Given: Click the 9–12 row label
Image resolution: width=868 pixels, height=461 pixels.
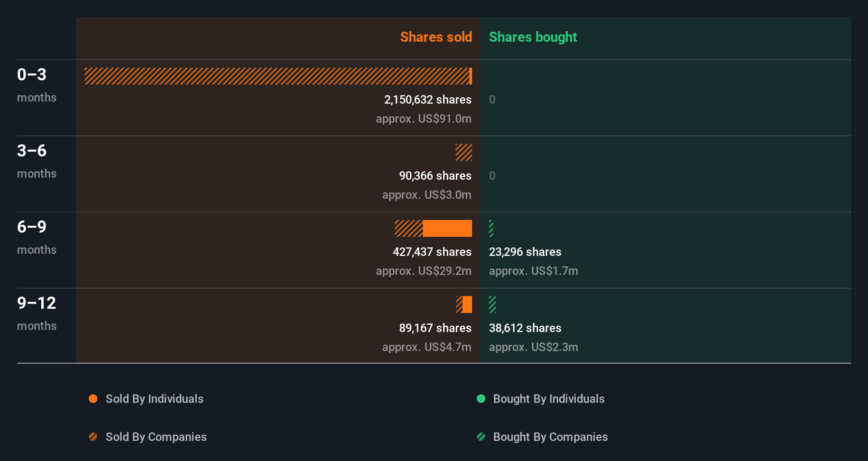Looking at the screenshot, I should (36, 303).
